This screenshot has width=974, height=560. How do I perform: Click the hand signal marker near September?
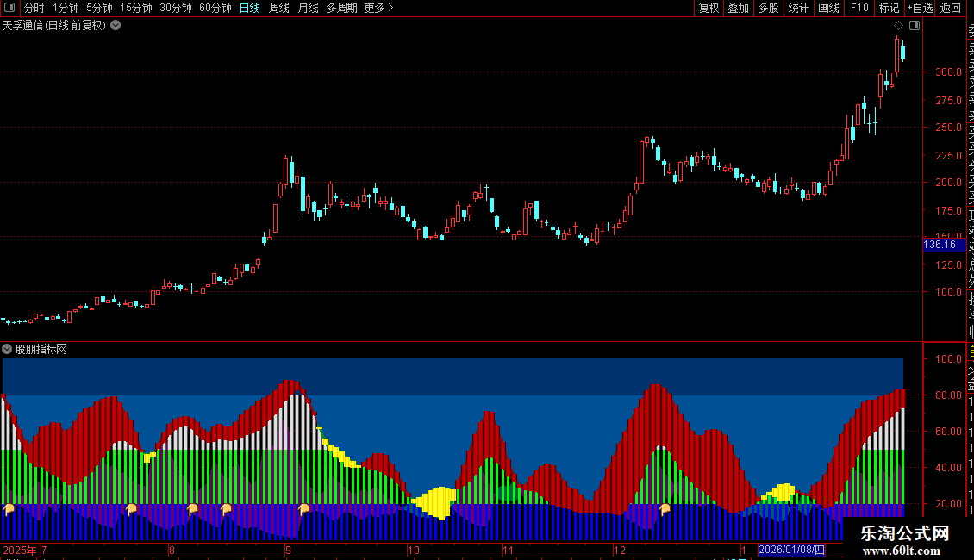point(303,510)
